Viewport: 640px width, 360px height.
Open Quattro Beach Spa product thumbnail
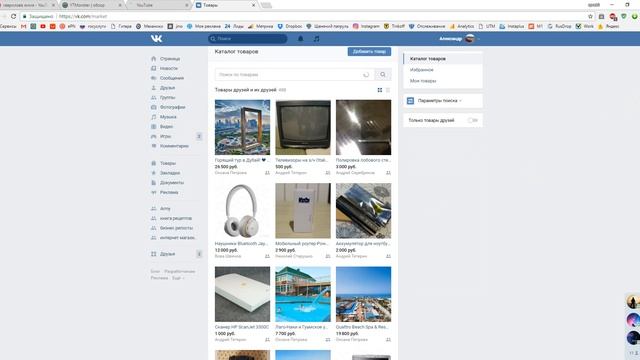point(363,294)
